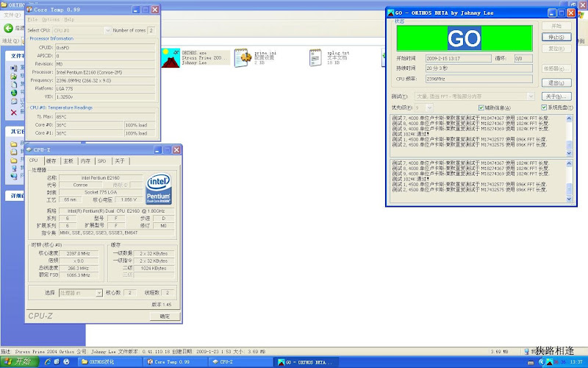
Task: Click the 复位(R) reset button
Action: coord(556,49)
